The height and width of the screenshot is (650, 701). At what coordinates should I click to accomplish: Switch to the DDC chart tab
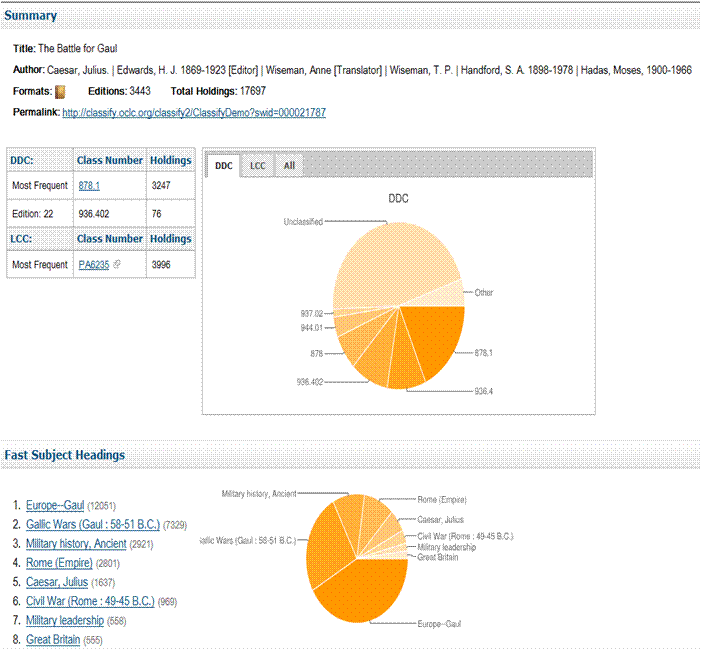pos(224,166)
